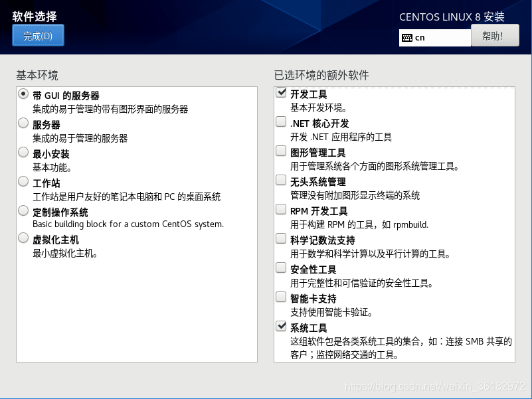
Task: Click the 工作站是用户友好的笔记本电脑 description
Action: (x=127, y=197)
